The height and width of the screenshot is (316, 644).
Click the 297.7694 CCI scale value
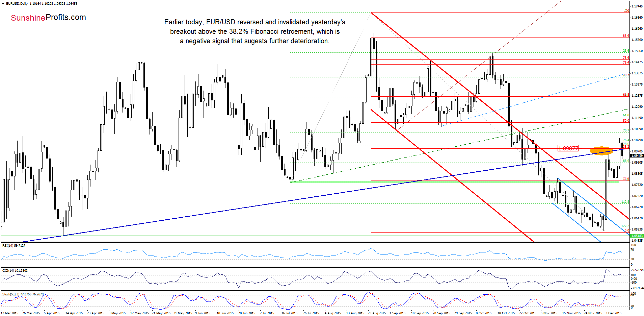(637, 270)
